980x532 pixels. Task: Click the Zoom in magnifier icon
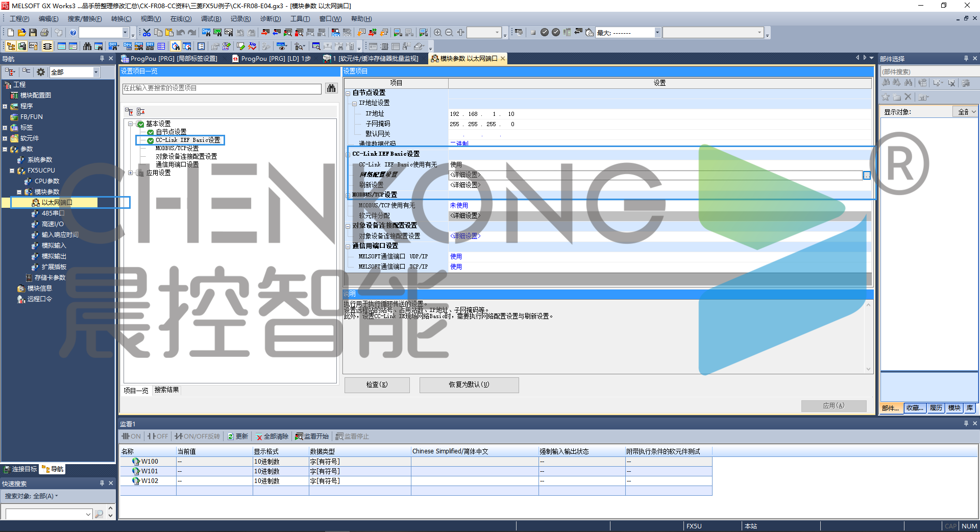(x=437, y=33)
